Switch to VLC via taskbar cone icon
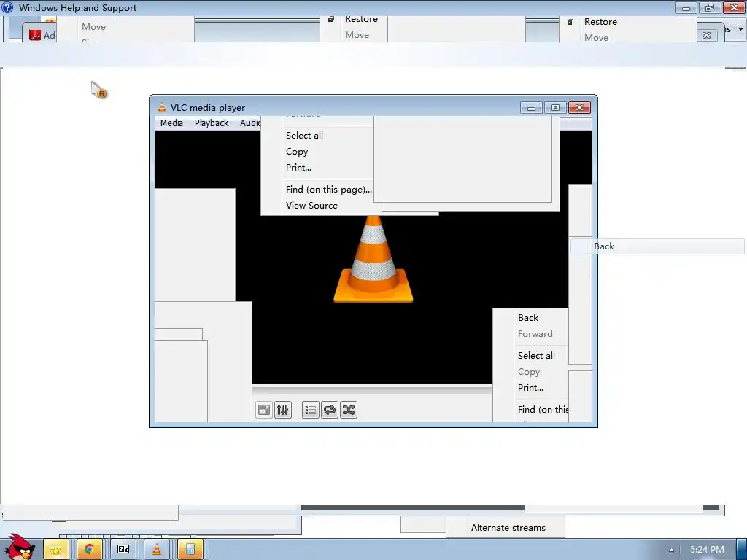Viewport: 747px width, 560px height. point(157,550)
